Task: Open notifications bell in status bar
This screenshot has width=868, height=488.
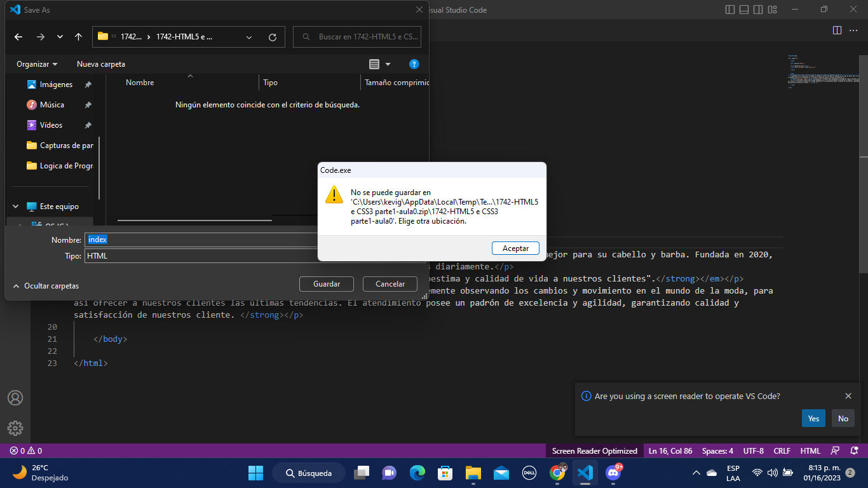Action: coord(854,451)
